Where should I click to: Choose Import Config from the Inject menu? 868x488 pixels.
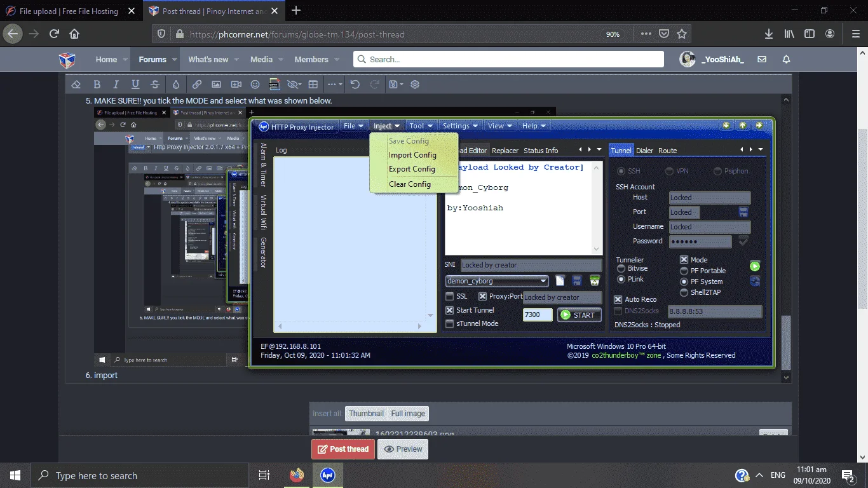click(x=412, y=155)
